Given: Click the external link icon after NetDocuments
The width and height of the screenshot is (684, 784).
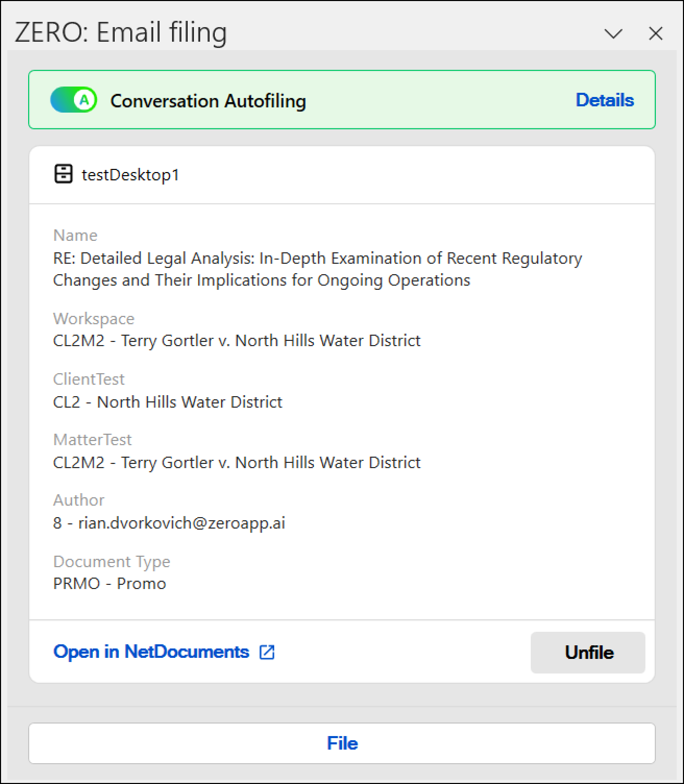Looking at the screenshot, I should pyautogui.click(x=267, y=652).
